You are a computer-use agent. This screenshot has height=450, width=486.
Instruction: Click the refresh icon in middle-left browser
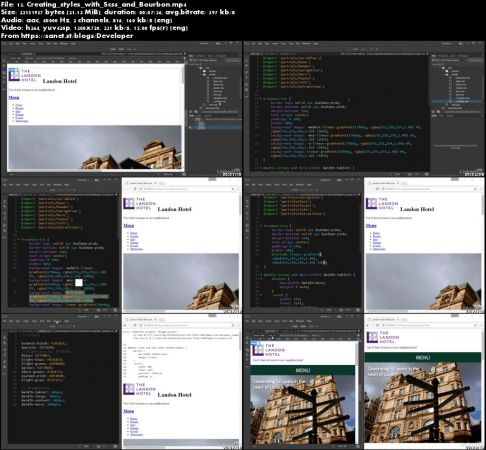click(x=135, y=189)
